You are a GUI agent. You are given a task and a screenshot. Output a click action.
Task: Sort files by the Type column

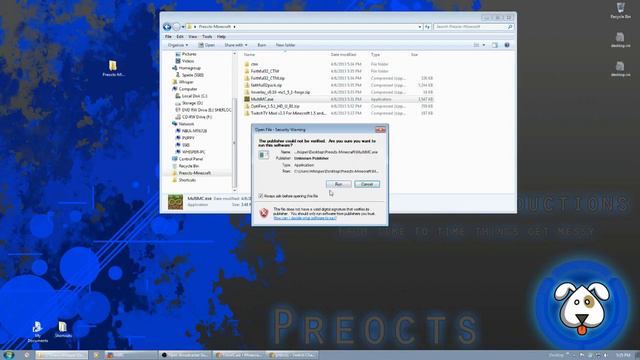click(376, 55)
